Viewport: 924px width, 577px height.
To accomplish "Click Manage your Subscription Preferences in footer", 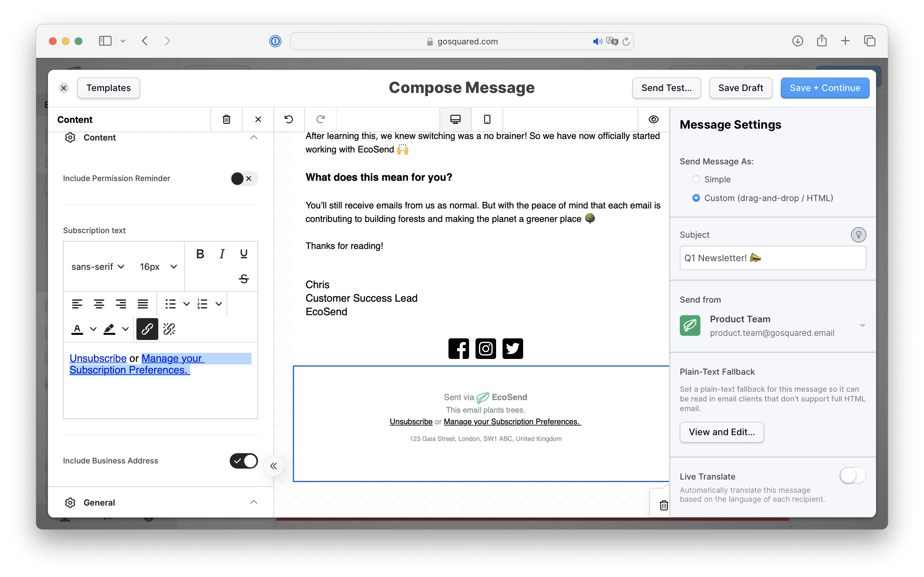I will click(x=512, y=422).
